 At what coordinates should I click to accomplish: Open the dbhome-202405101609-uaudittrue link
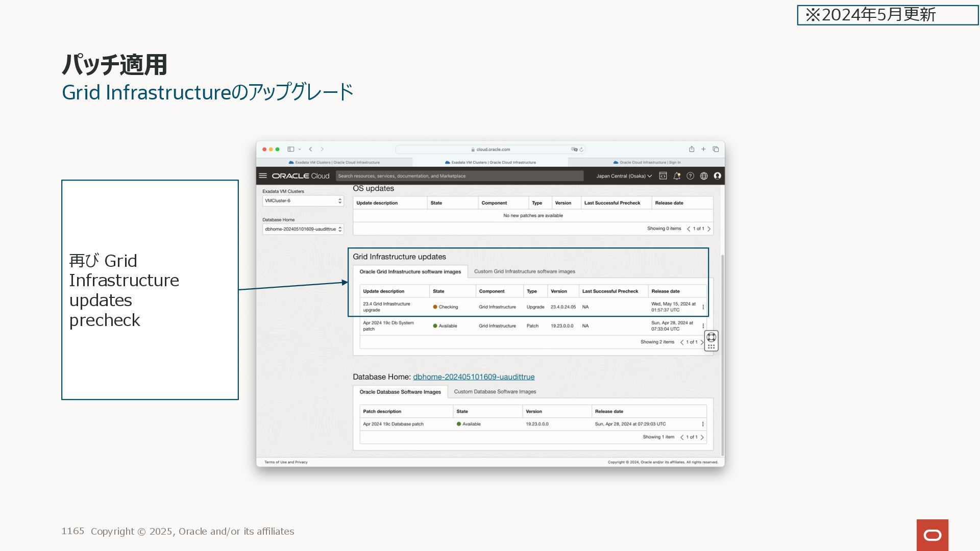pos(473,377)
